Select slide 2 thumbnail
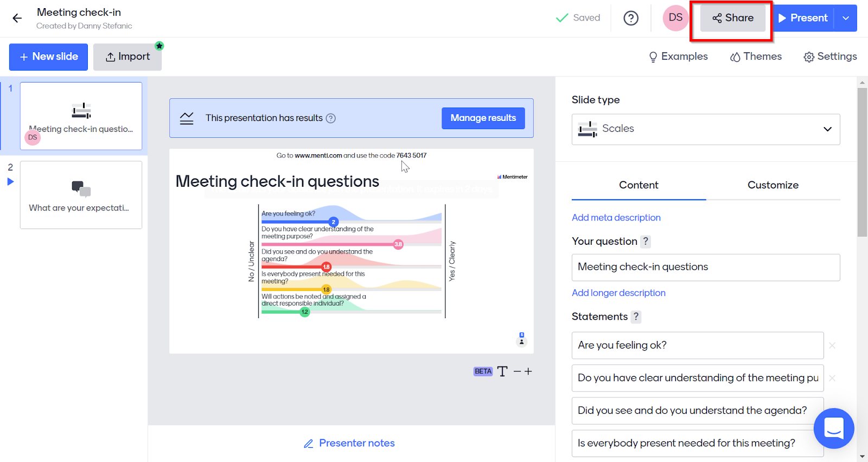Screen dimensions: 868x462 pyautogui.click(x=81, y=195)
